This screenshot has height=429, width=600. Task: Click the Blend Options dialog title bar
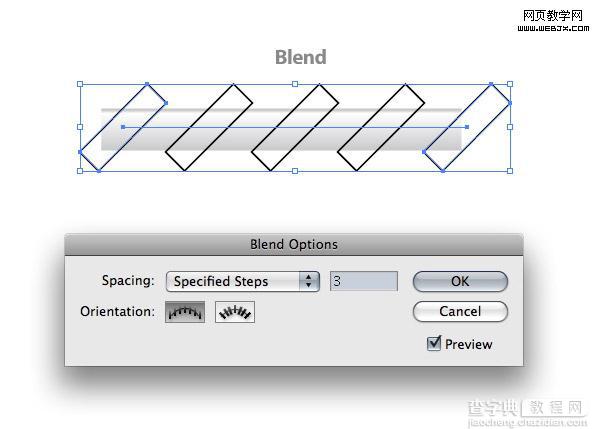click(294, 244)
